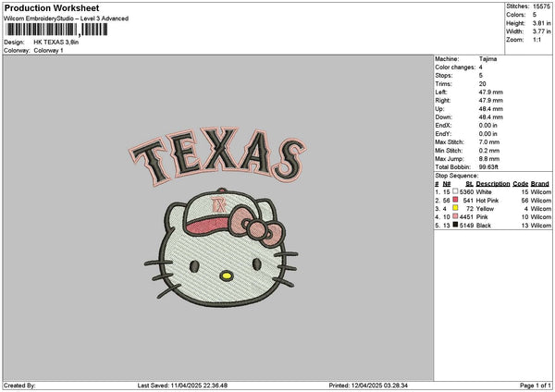Click the Description column header
The width and height of the screenshot is (555, 392).
pyautogui.click(x=496, y=183)
